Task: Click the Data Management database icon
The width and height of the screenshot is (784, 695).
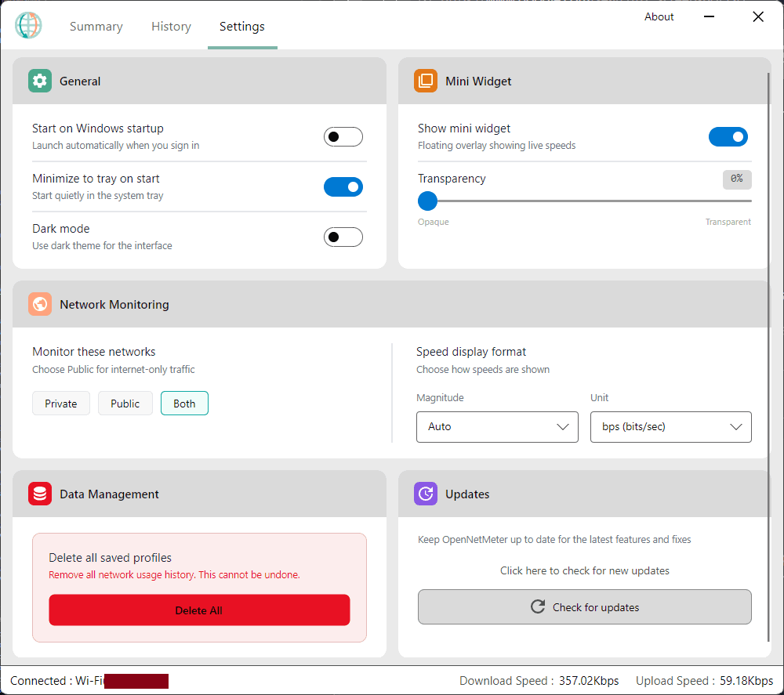Action: click(40, 494)
